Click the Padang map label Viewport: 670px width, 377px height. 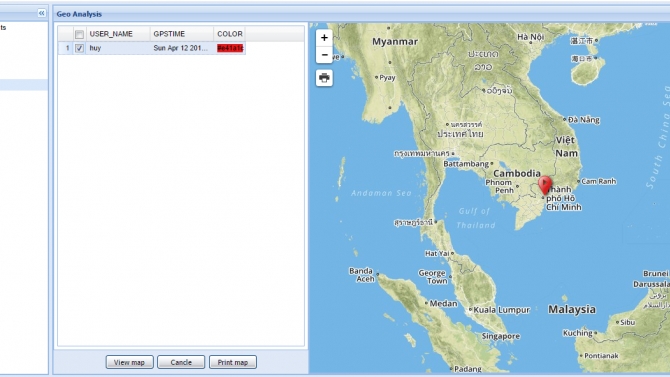point(467,369)
